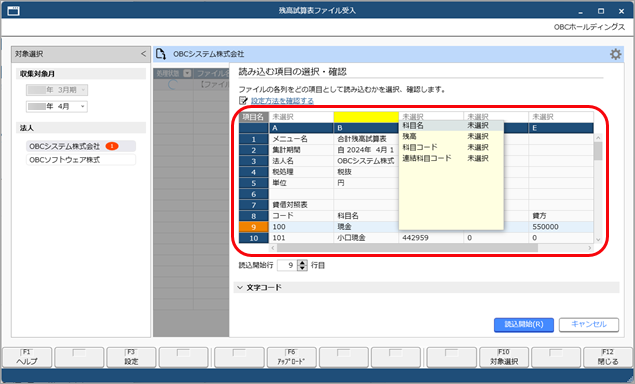Click the grid's vertical scrollbar thumb

tap(598, 151)
